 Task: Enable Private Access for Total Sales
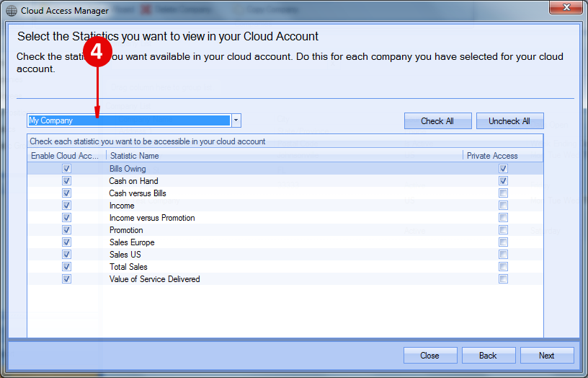pyautogui.click(x=503, y=266)
